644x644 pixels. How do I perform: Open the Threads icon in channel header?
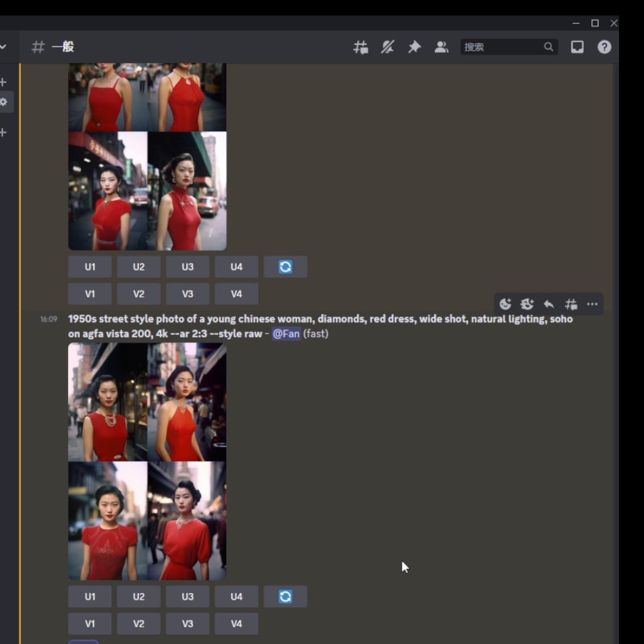(x=361, y=47)
